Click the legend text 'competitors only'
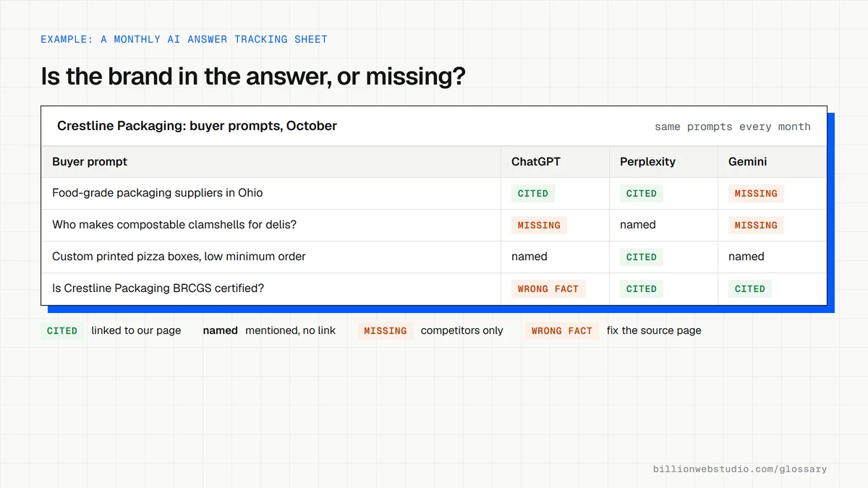 (x=462, y=330)
